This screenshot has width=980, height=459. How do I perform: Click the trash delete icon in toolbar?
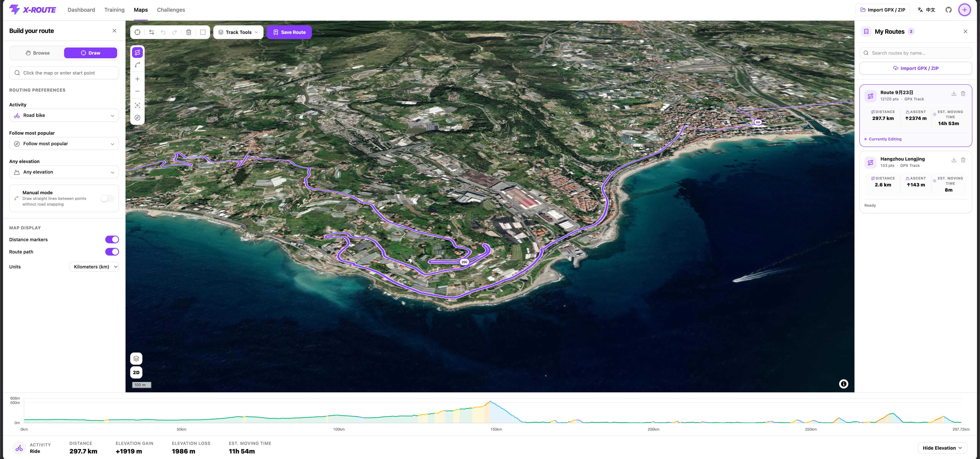(x=189, y=32)
